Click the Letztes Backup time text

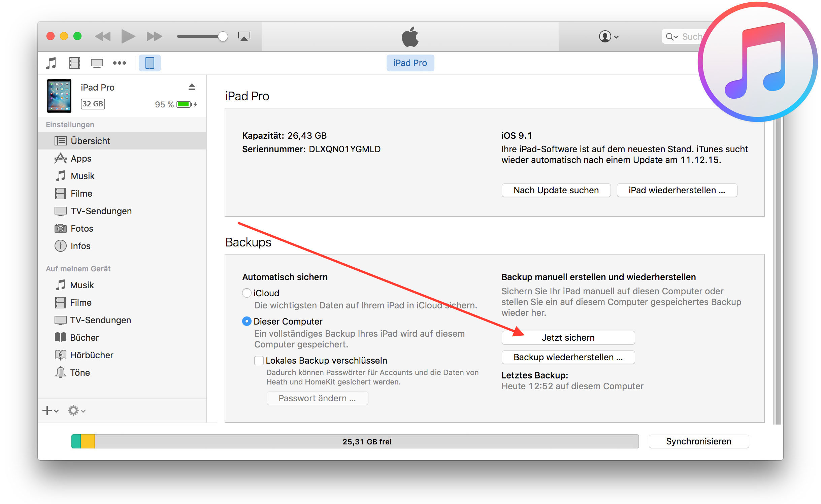click(x=572, y=386)
